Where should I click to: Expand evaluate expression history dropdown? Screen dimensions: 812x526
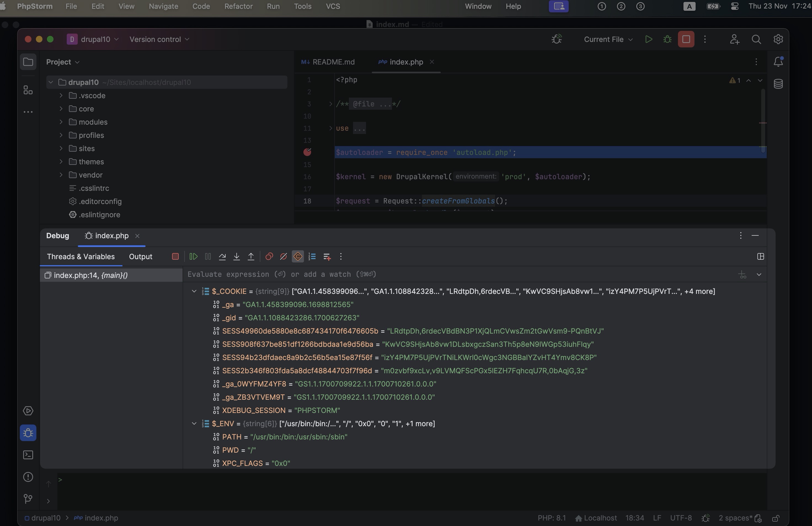759,275
